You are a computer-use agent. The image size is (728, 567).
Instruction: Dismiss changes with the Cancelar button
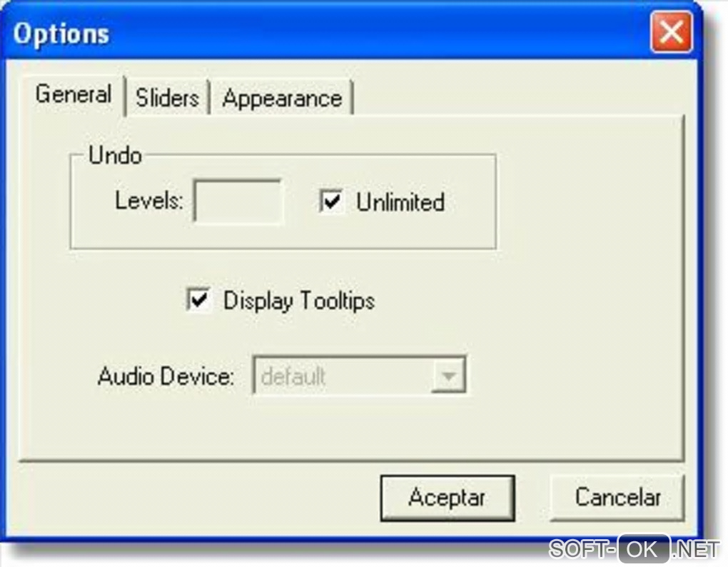(x=617, y=498)
